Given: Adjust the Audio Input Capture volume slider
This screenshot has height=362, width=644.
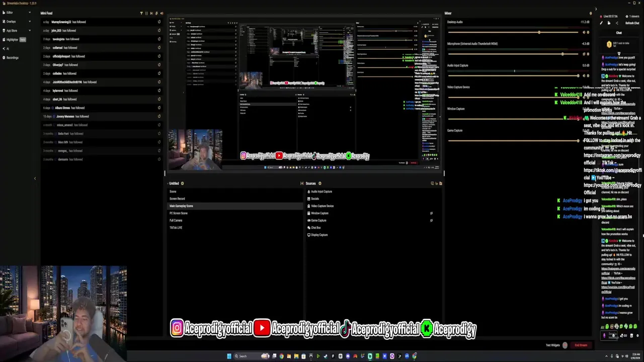Looking at the screenshot, I should coord(513,76).
